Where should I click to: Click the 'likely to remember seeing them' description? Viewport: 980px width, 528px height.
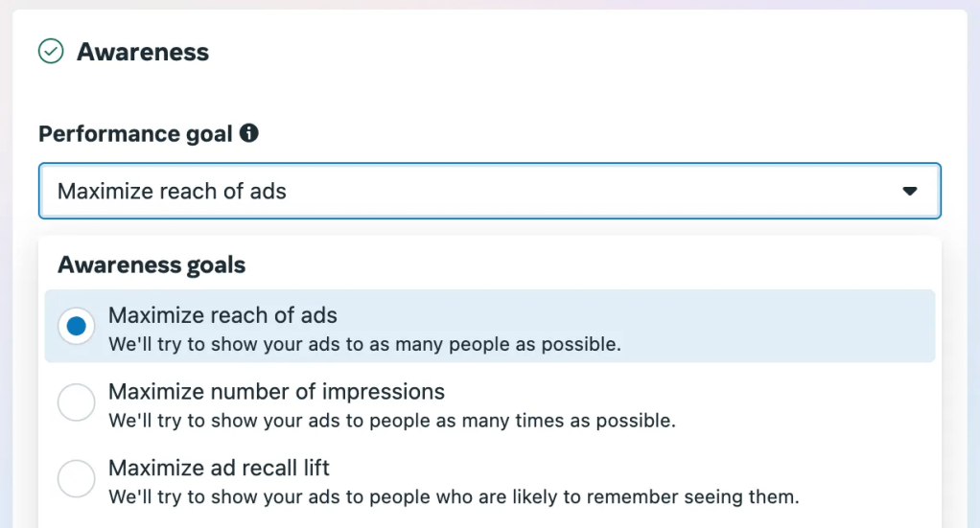pos(454,497)
